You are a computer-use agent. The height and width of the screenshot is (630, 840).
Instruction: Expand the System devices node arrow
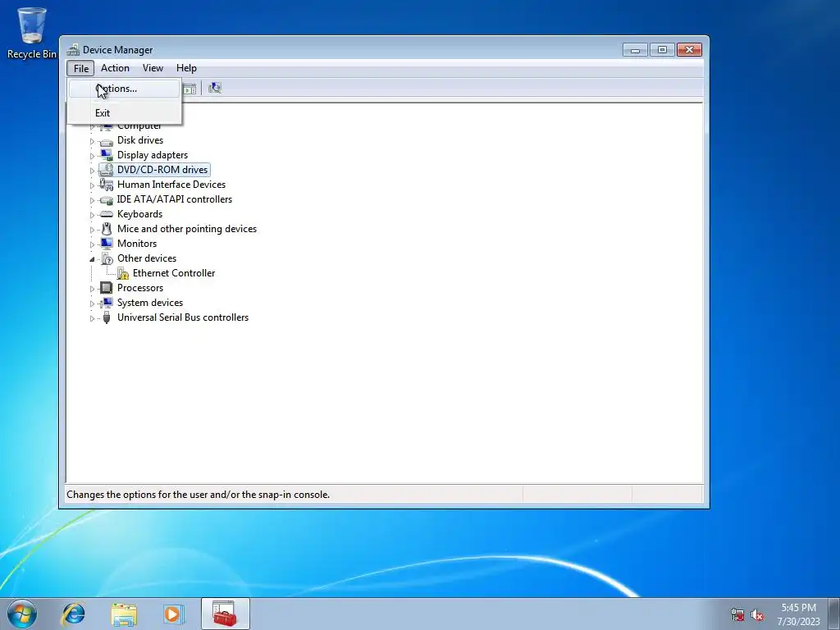[x=92, y=304]
